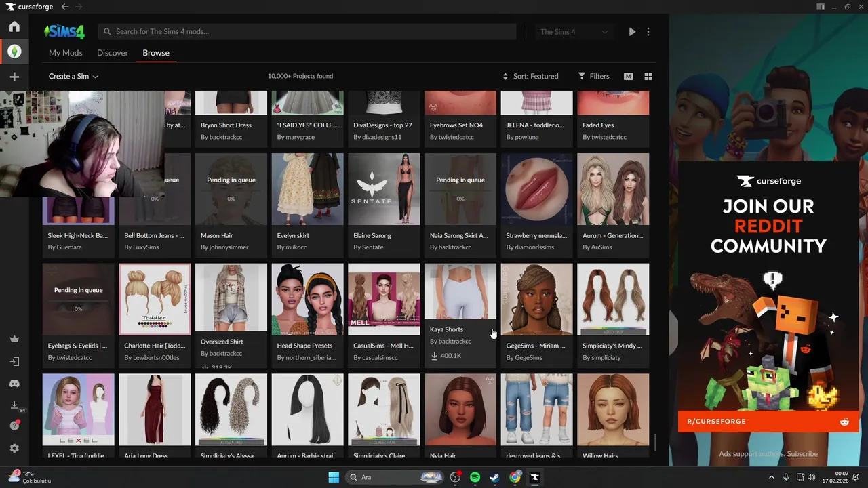Click the sign-in arrow icon in sidebar

point(14,361)
